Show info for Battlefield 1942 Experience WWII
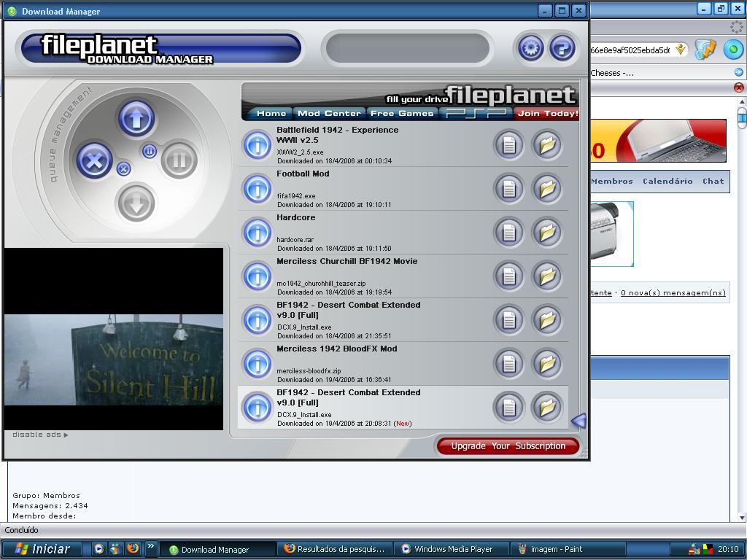747x560 pixels. (x=258, y=145)
